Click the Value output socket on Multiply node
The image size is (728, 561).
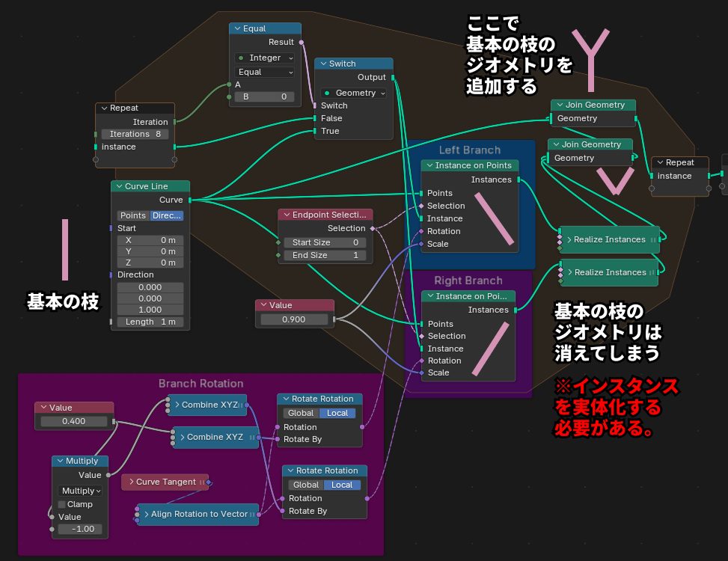point(108,475)
